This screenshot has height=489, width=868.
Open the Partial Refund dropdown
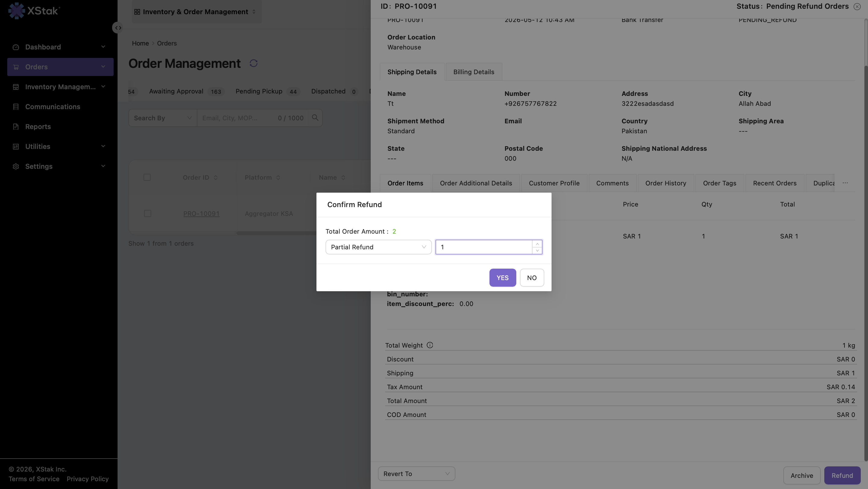point(379,247)
